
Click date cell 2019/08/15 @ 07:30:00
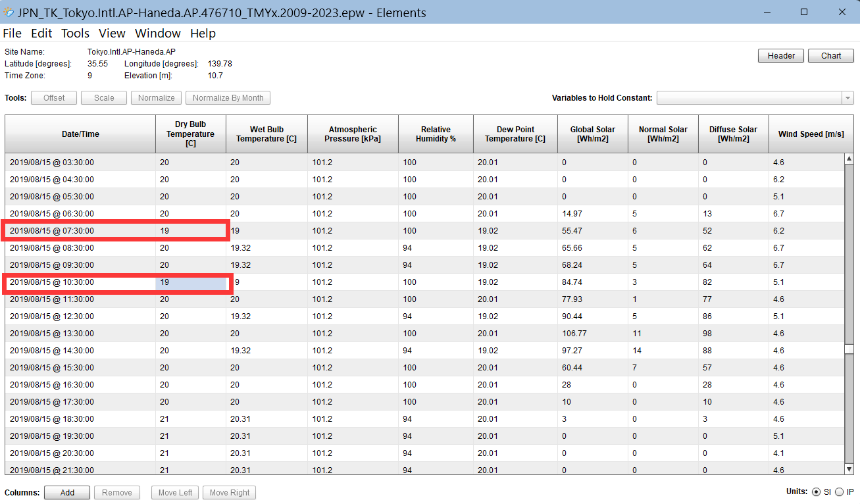pyautogui.click(x=80, y=231)
